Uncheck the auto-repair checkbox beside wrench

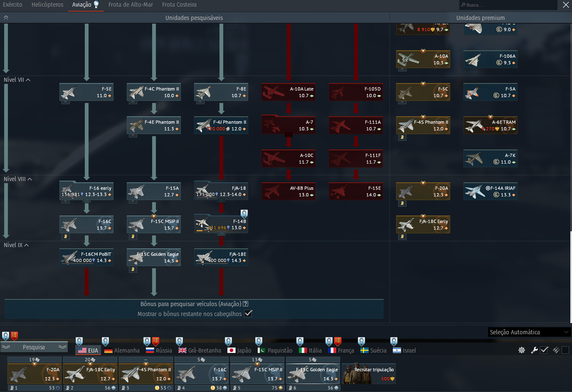(544, 350)
